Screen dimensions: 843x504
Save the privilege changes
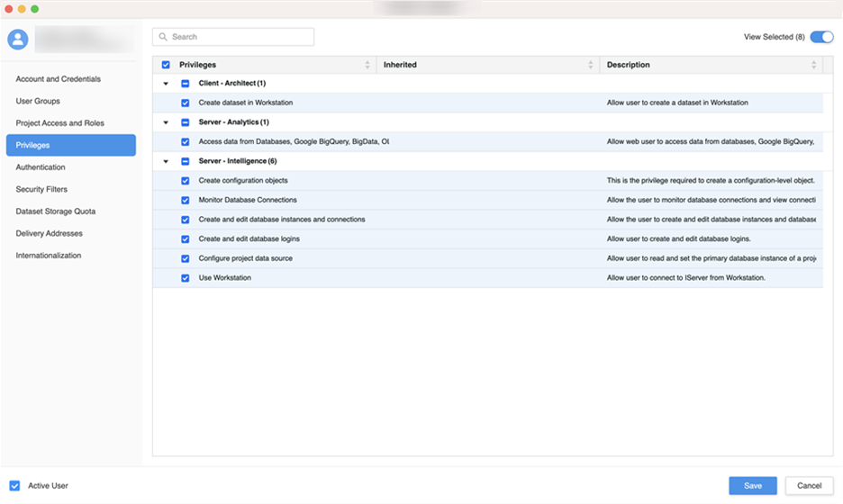pos(752,486)
